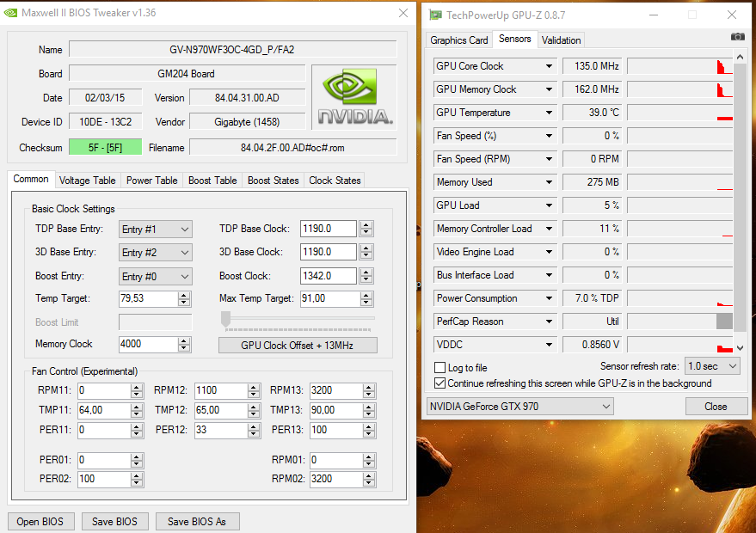Click the Memory Clock input field
Screen dimensions: 756x533
(x=148, y=344)
